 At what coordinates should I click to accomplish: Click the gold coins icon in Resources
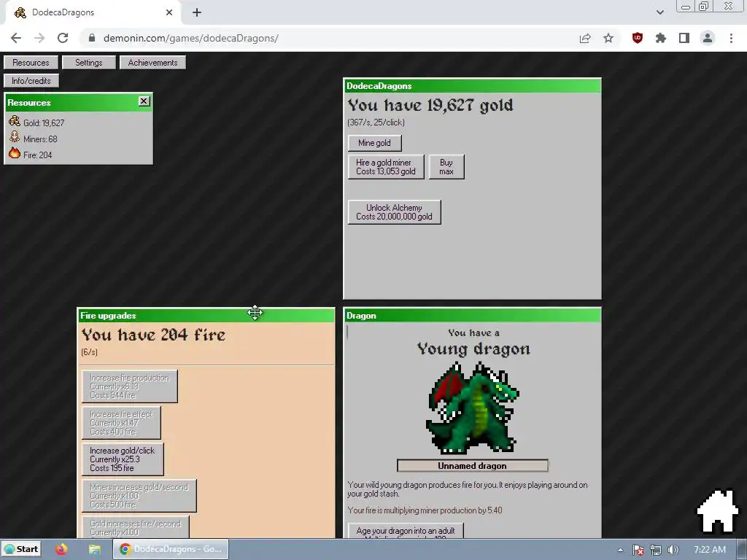click(x=15, y=121)
